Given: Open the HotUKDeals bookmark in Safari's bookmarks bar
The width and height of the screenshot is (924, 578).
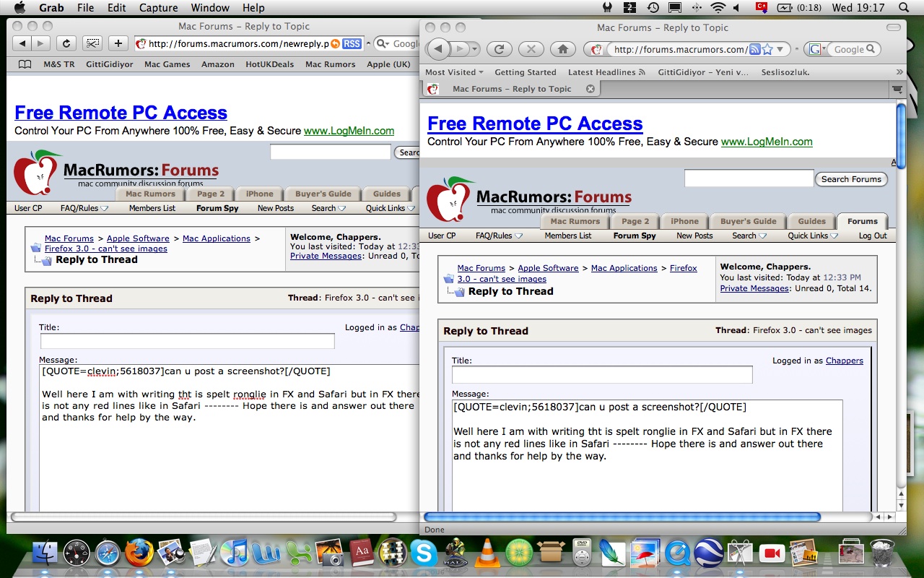Looking at the screenshot, I should tap(270, 64).
